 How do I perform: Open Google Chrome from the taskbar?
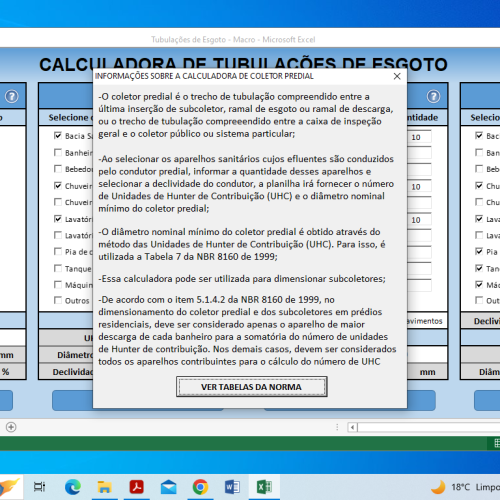pyautogui.click(x=200, y=487)
